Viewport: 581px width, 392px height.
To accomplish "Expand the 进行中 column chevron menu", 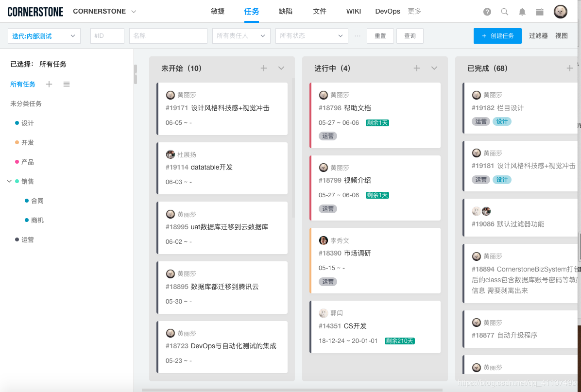I will pos(434,68).
